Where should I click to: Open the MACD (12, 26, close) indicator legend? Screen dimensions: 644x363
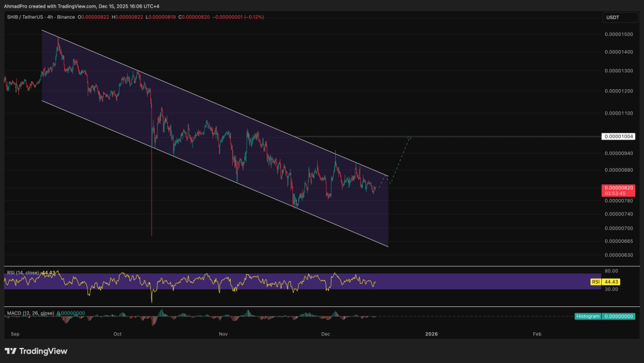click(x=30, y=313)
